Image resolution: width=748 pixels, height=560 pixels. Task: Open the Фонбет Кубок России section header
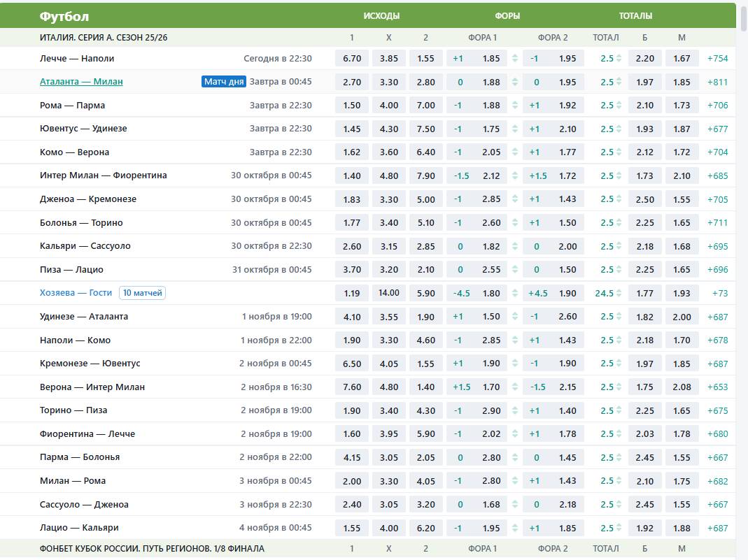coord(152,549)
